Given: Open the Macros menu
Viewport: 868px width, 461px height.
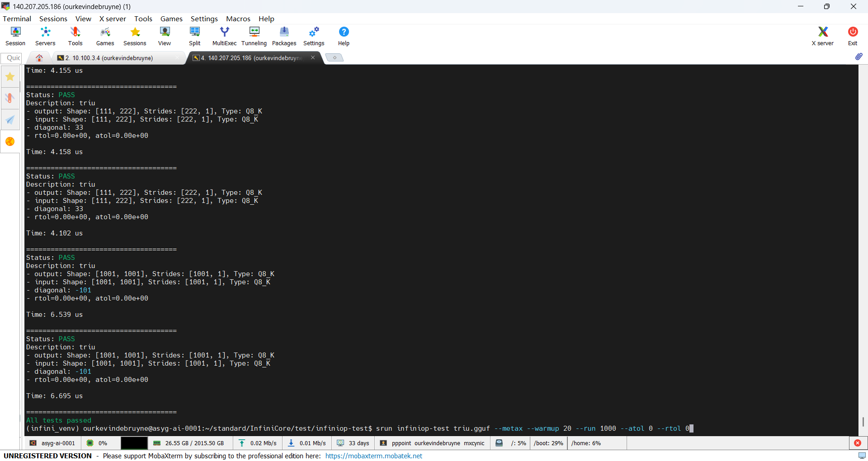Looking at the screenshot, I should click(238, 19).
